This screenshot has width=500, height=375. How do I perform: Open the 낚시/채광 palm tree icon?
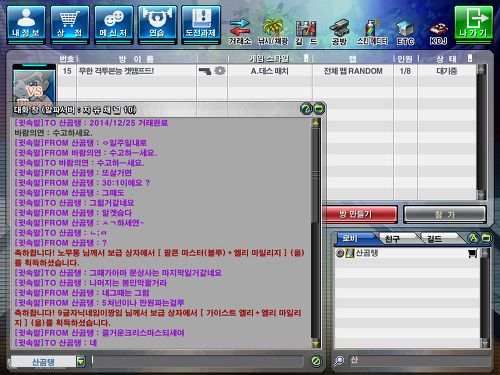coord(273,32)
